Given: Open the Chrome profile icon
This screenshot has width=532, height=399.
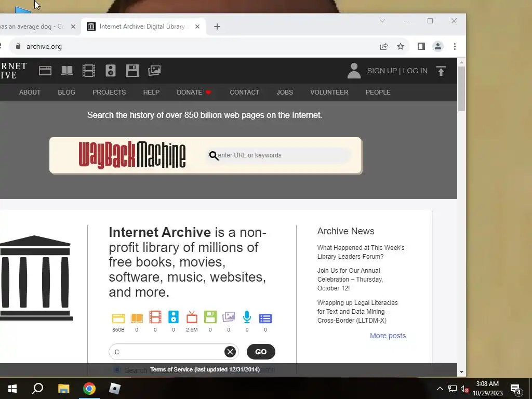Looking at the screenshot, I should coord(438,46).
